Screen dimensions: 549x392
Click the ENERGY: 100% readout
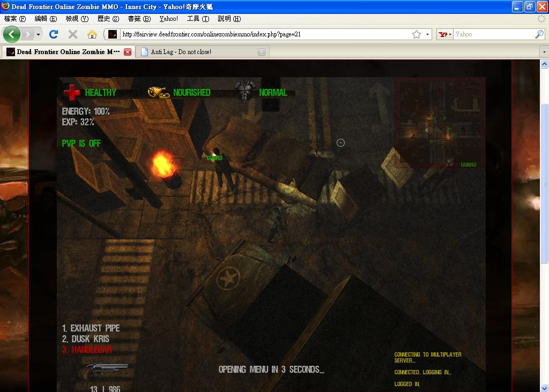pos(86,111)
